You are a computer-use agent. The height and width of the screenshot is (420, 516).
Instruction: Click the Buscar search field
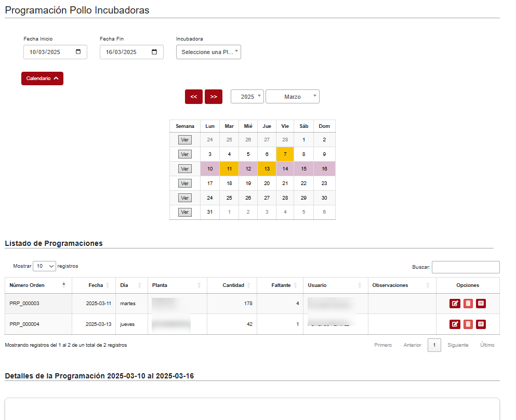tap(466, 267)
